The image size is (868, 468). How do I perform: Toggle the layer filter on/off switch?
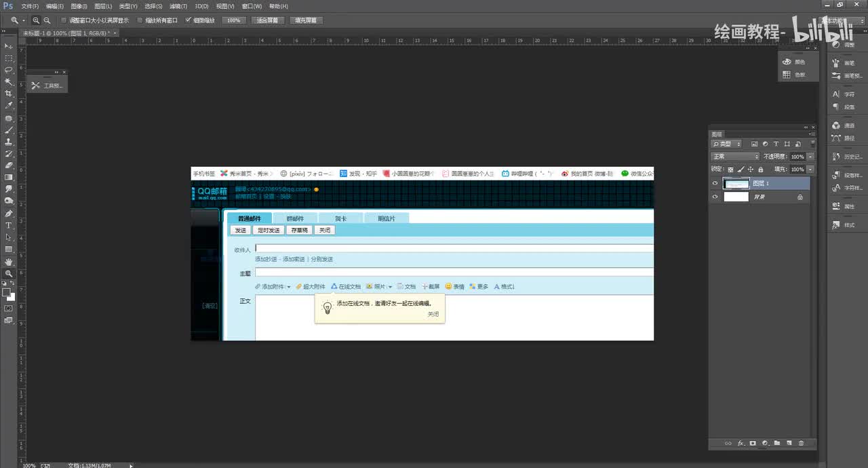pyautogui.click(x=812, y=144)
